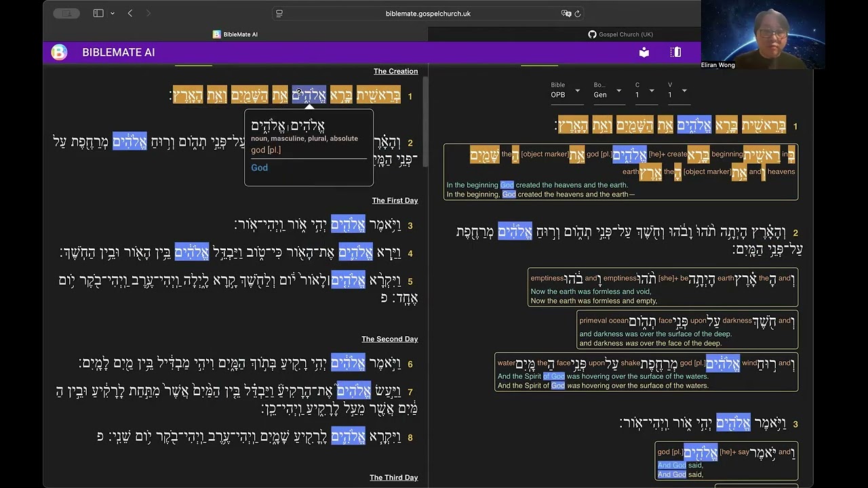This screenshot has width=868, height=488.
Task: Click the page reader icon in address bar
Action: [x=279, y=14]
